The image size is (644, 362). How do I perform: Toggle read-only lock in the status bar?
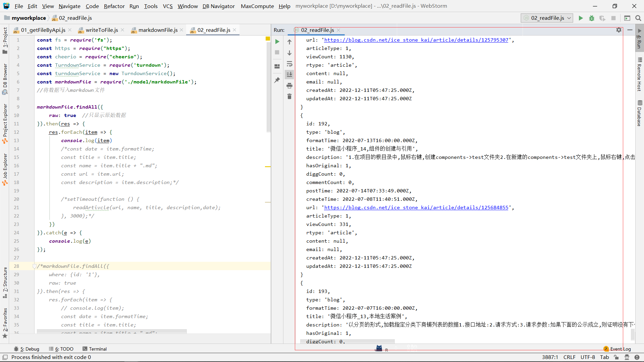tap(616, 357)
